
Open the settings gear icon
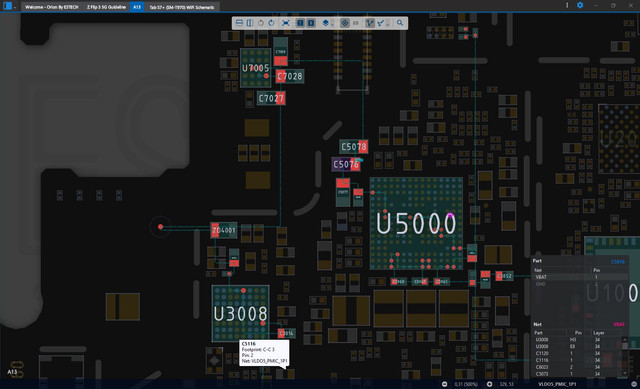(580, 5)
